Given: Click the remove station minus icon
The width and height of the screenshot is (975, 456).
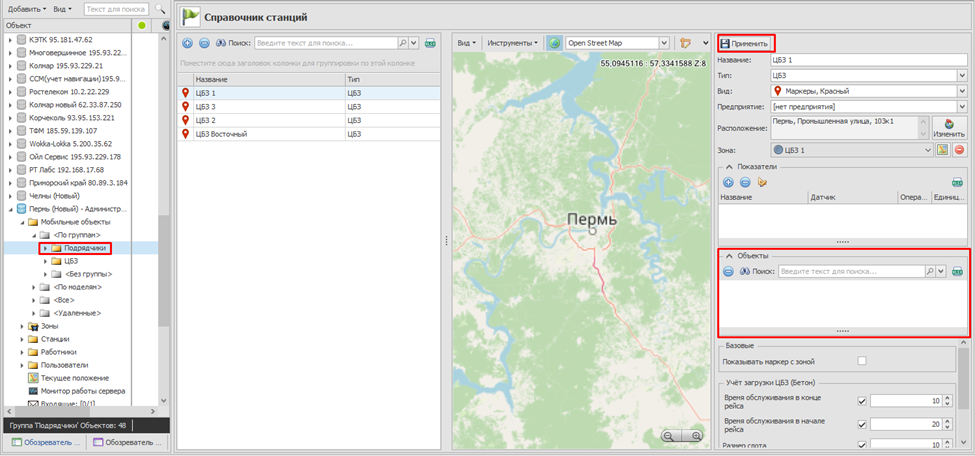Looking at the screenshot, I should point(204,44).
